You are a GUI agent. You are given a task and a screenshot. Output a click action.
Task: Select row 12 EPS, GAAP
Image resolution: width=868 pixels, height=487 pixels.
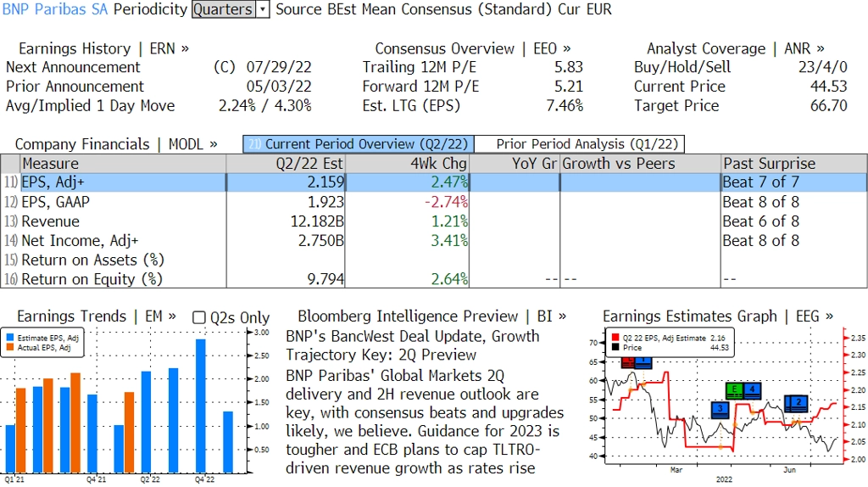pyautogui.click(x=433, y=202)
